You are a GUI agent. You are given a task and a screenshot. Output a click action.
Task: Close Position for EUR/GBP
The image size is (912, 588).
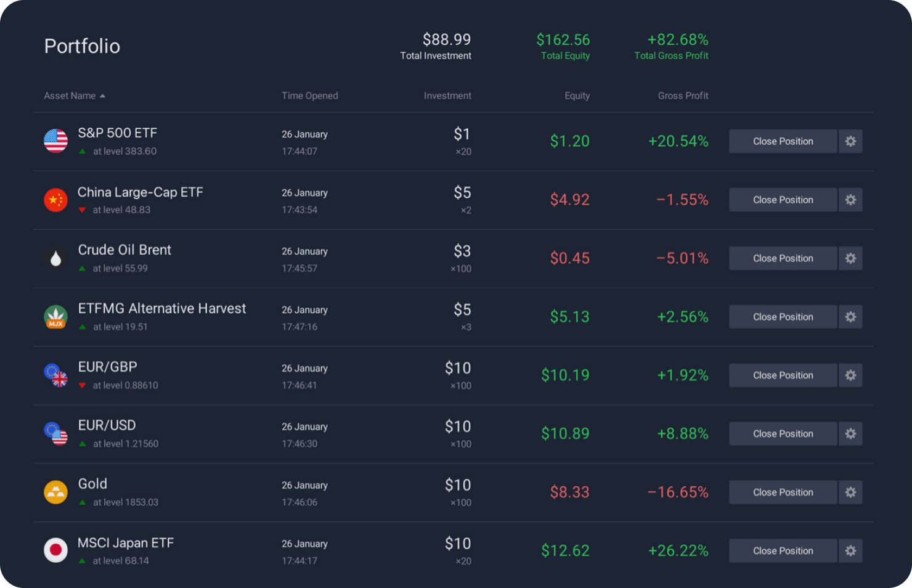[x=783, y=375]
